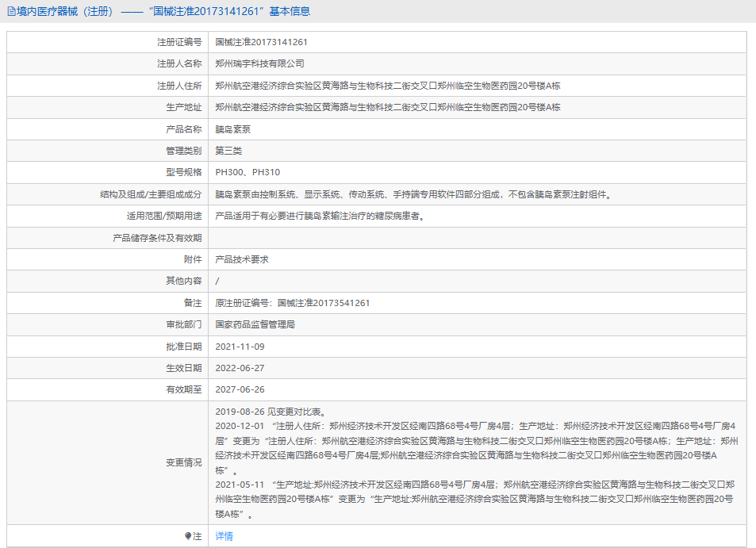The width and height of the screenshot is (756, 548).
Task: Click the 注册人住所 address value
Action: (388, 86)
